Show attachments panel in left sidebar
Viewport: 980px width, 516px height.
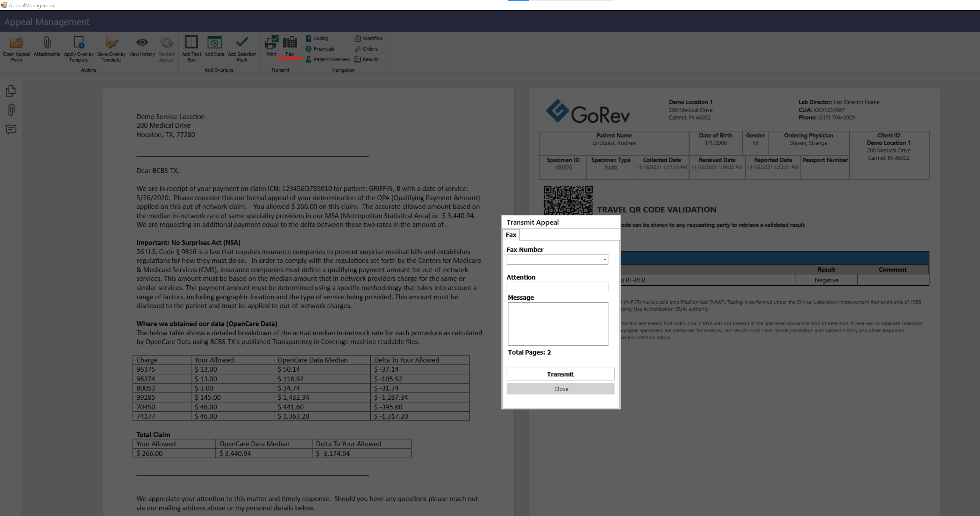pos(11,110)
